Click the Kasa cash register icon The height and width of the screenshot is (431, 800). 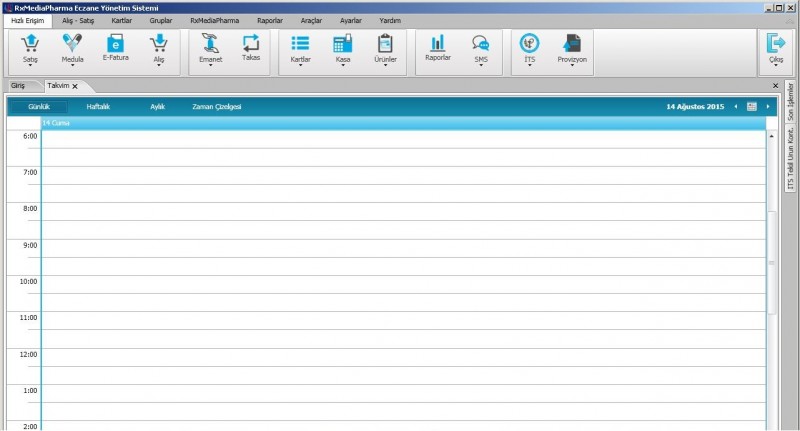click(342, 43)
